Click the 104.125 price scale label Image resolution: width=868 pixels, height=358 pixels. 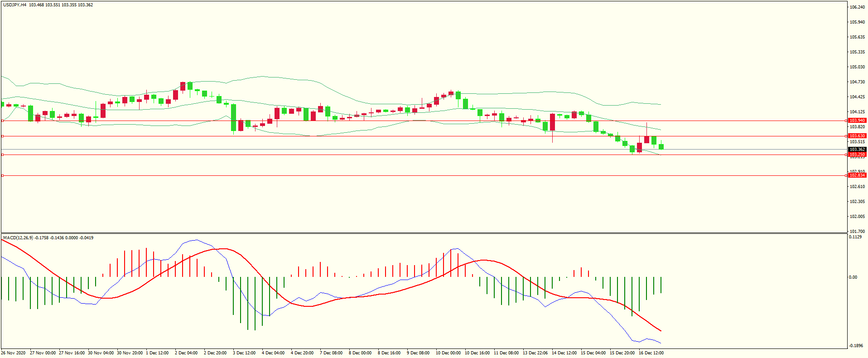click(x=858, y=112)
